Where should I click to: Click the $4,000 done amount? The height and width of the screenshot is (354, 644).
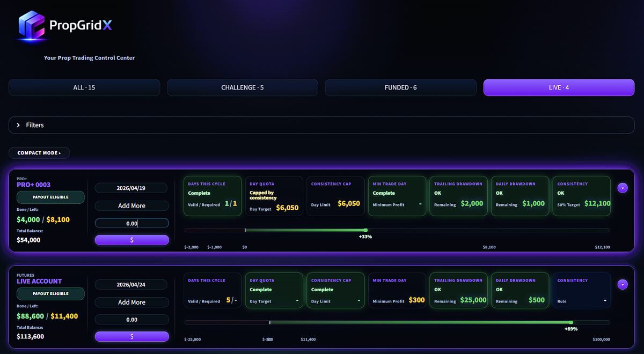coord(28,220)
